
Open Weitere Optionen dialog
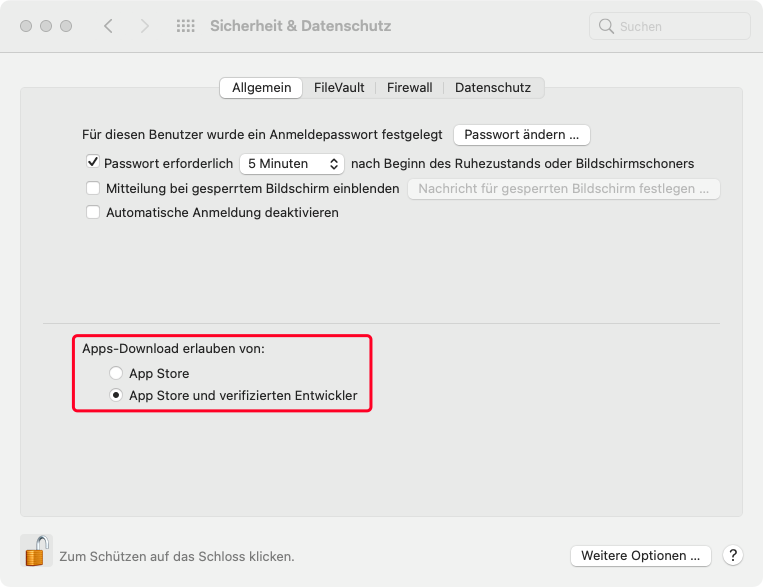pyautogui.click(x=640, y=556)
